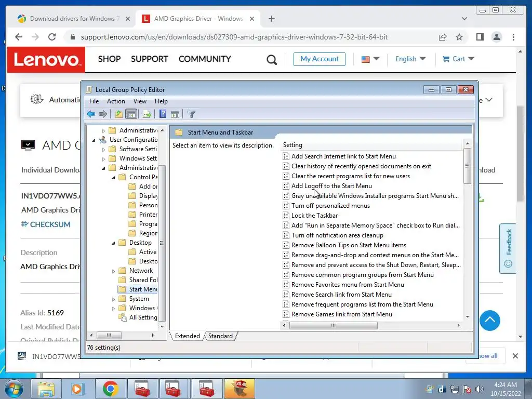Open a new Chrome tab with plus

pyautogui.click(x=271, y=19)
